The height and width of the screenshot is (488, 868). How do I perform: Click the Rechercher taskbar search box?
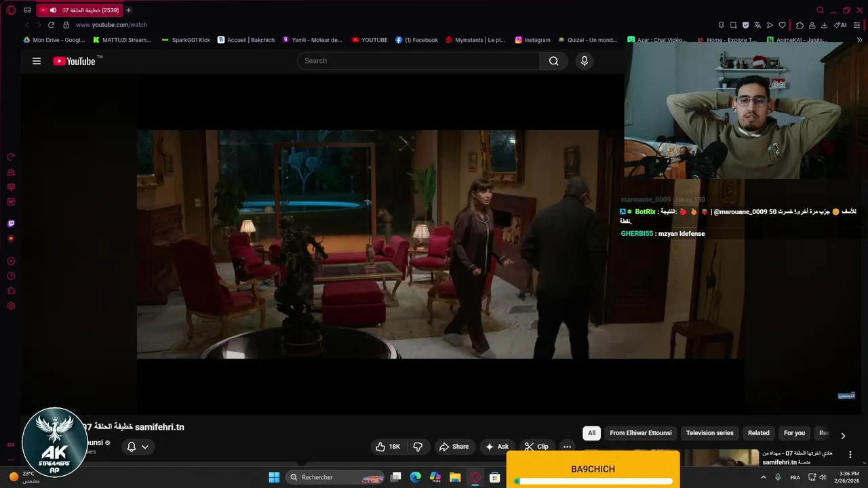click(x=336, y=477)
